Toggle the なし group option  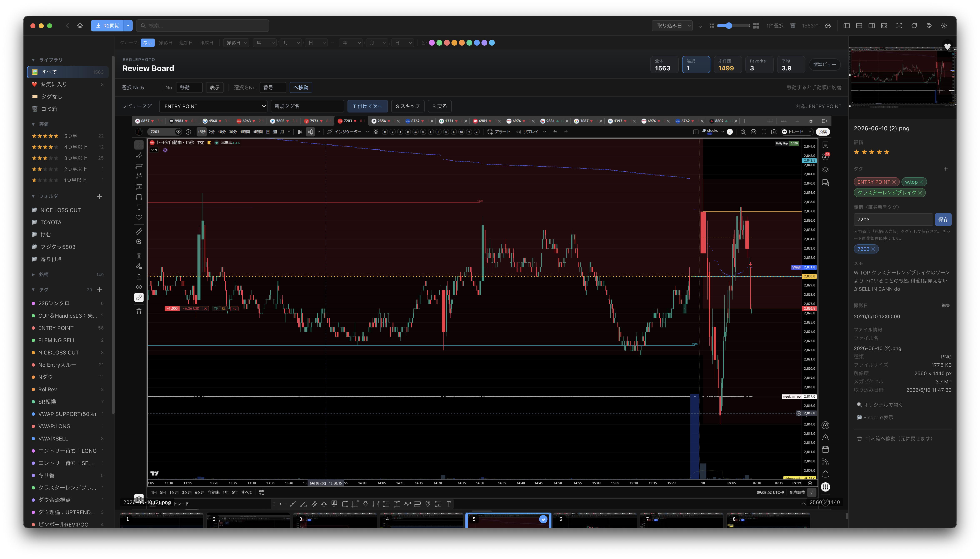click(147, 43)
